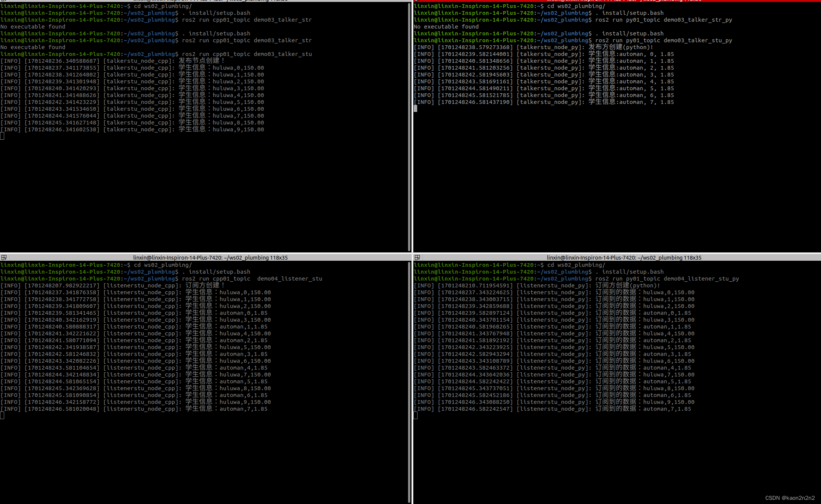
Task: Click the '订阅到的数据：automan,7,1.85' line in the bottom-right pane
Action: coord(553,409)
